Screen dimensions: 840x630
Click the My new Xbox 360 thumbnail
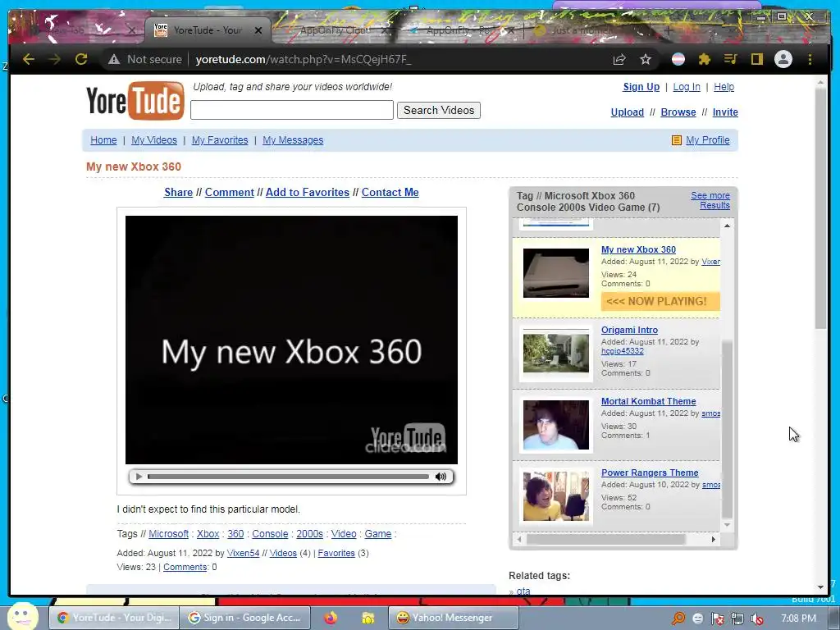556,273
